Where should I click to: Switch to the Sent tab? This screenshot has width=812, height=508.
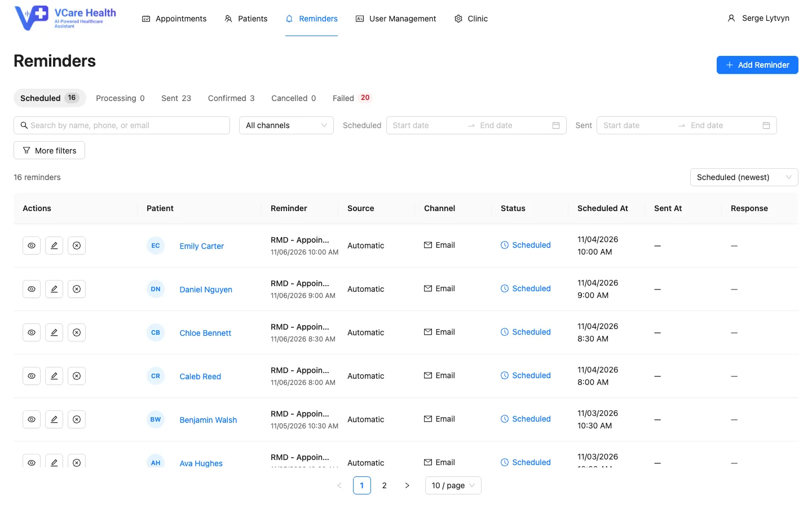176,98
